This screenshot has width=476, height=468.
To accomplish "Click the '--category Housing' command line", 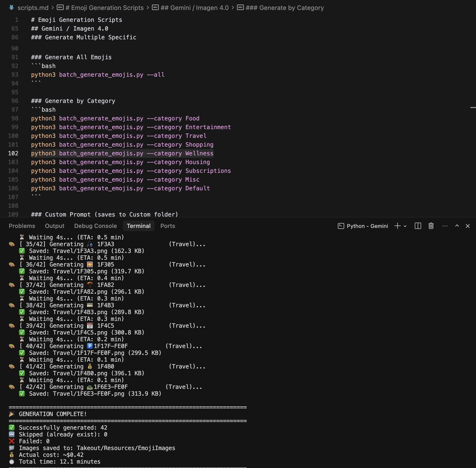I will pos(121,162).
